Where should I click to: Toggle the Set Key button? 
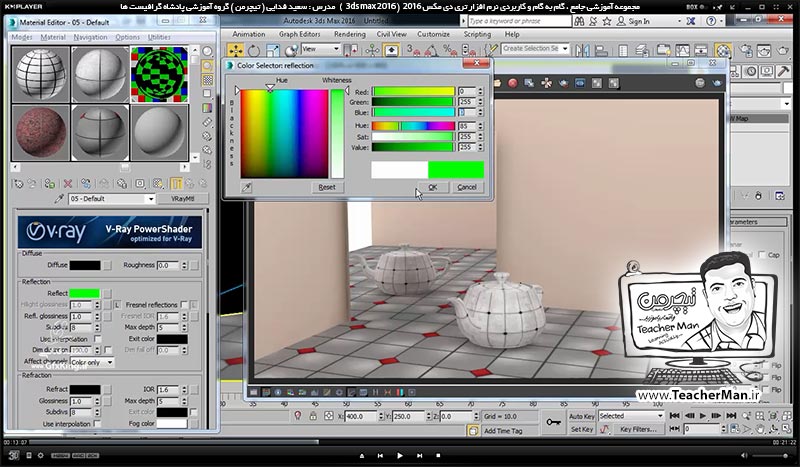click(x=582, y=429)
